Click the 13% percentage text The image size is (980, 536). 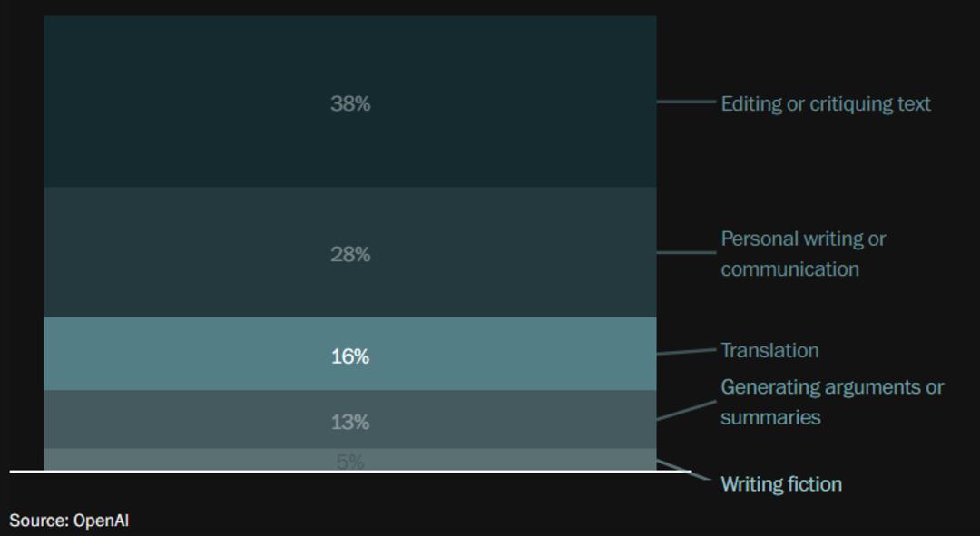click(350, 423)
